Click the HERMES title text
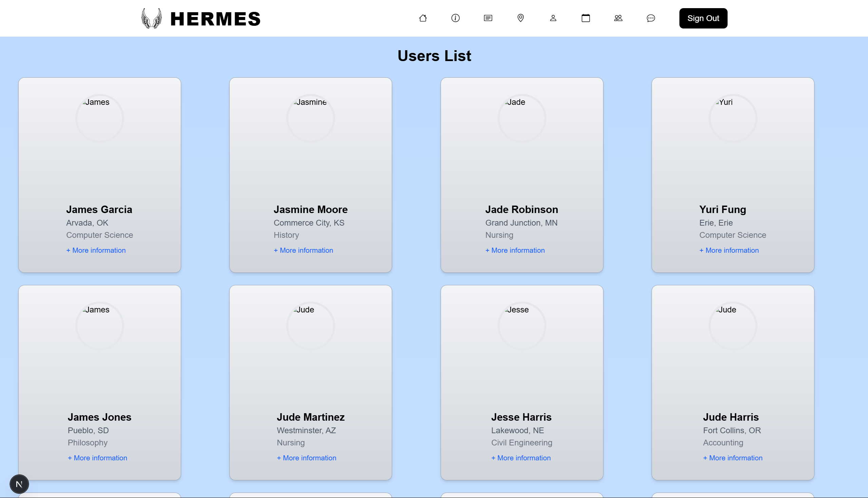 point(215,19)
